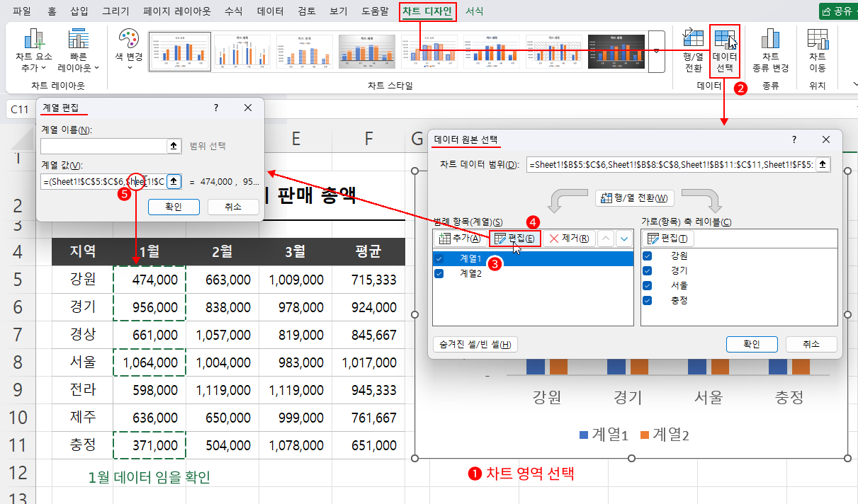Toggle the 충정 category checkbox
The width and height of the screenshot is (858, 504).
(x=647, y=300)
